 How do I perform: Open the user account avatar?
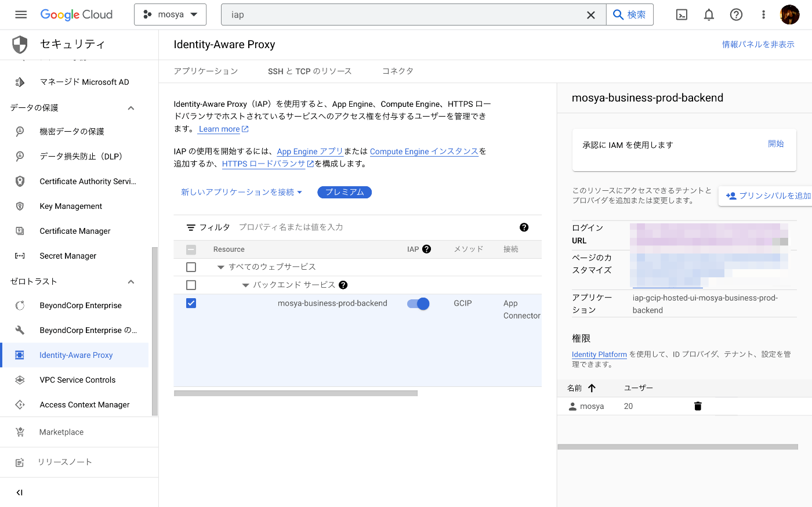pos(789,15)
